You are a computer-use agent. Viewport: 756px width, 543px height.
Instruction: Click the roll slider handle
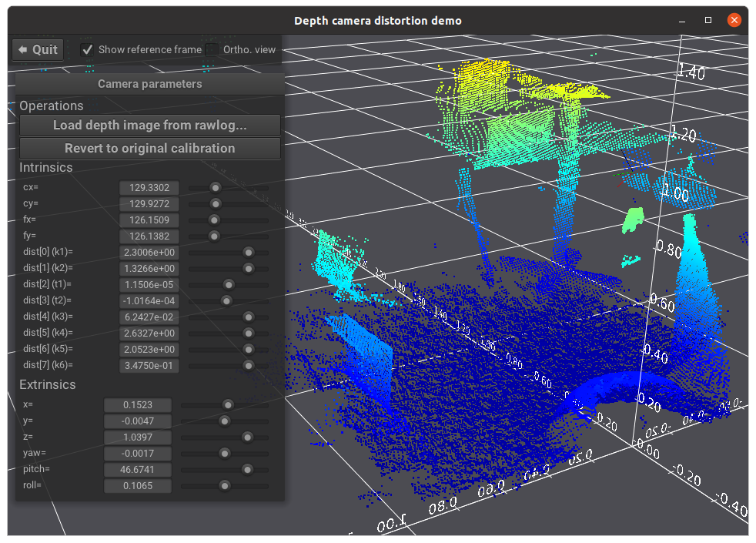225,485
